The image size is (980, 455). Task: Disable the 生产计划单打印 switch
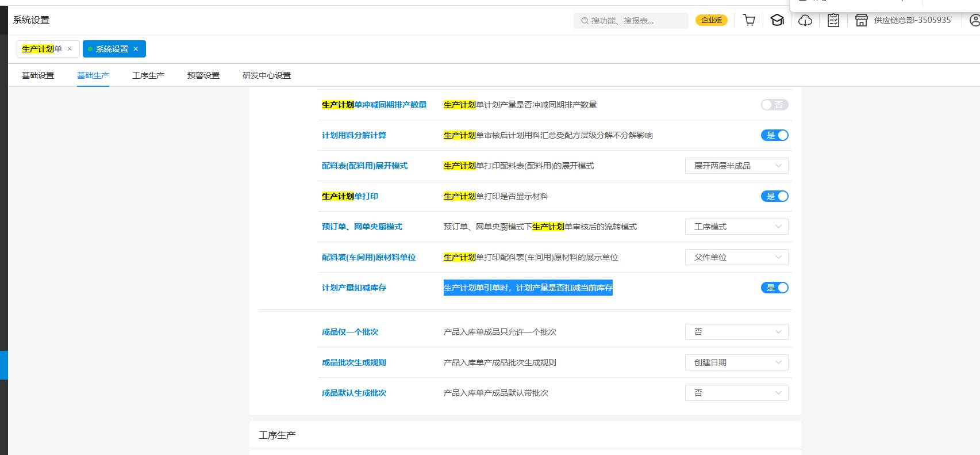pos(774,196)
